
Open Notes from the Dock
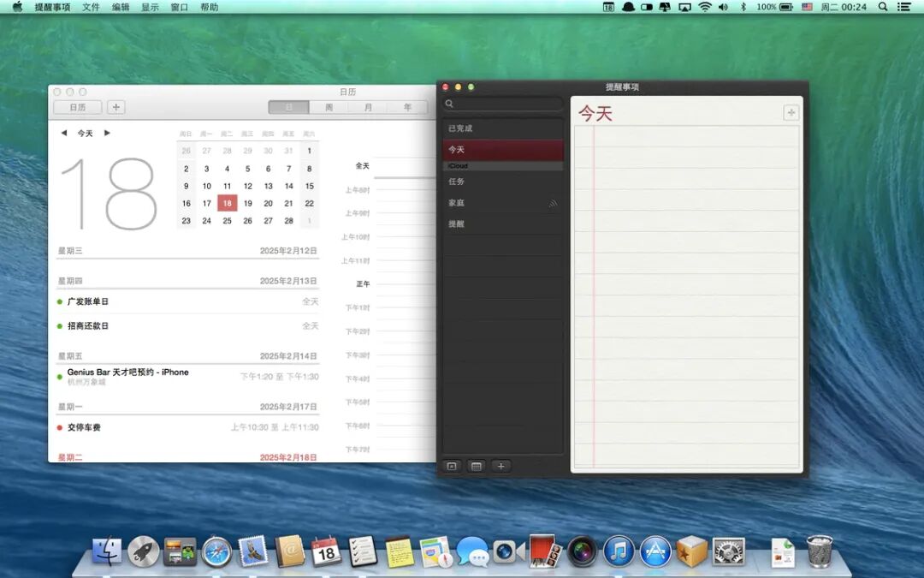399,551
